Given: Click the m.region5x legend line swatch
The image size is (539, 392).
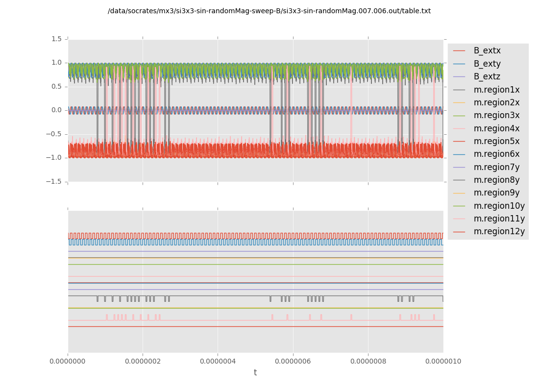Looking at the screenshot, I should pos(459,141).
